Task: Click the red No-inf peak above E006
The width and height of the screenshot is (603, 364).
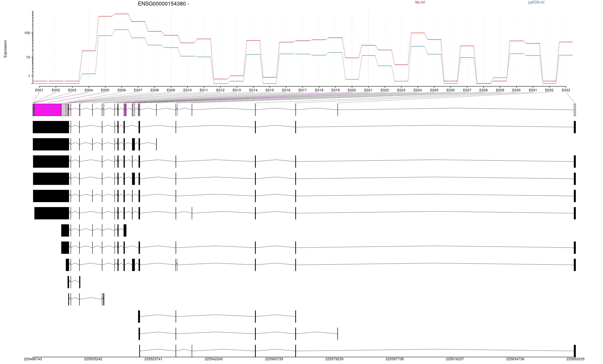Action: tap(122, 14)
